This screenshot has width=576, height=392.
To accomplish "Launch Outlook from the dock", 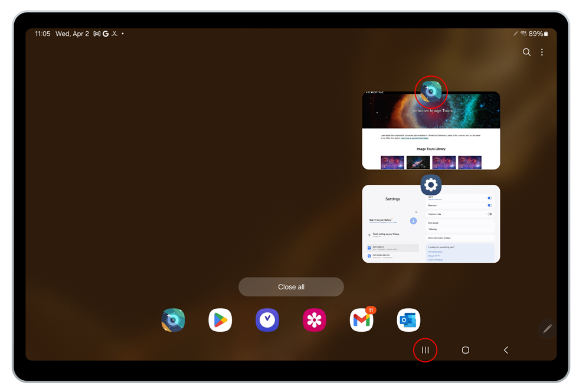I will tap(408, 320).
